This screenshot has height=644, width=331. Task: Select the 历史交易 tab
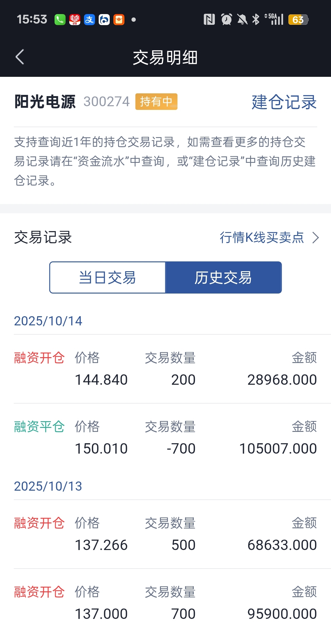pyautogui.click(x=223, y=278)
